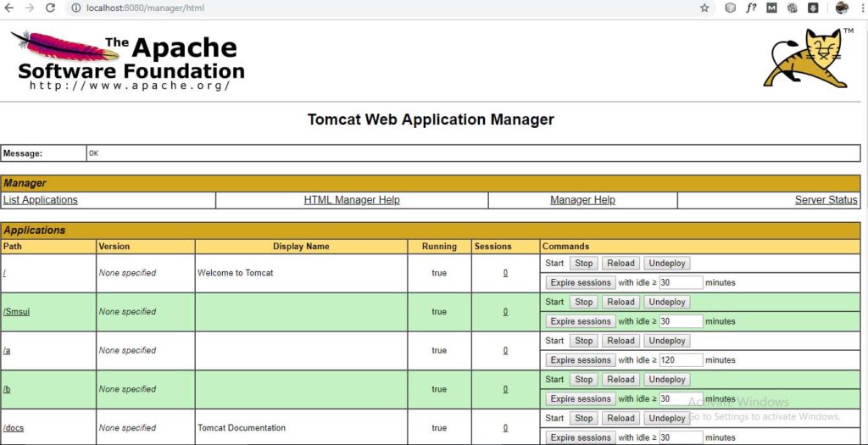Open Chrome's three-dot menu

(862, 8)
